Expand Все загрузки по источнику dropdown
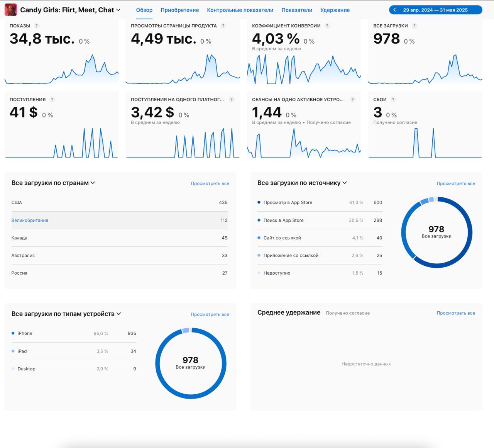The width and height of the screenshot is (494, 448). coord(345,183)
